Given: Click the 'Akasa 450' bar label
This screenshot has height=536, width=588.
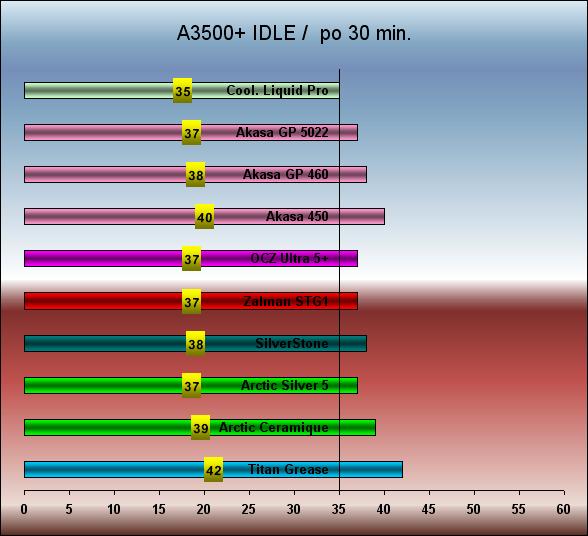Looking at the screenshot, I should point(297,216).
